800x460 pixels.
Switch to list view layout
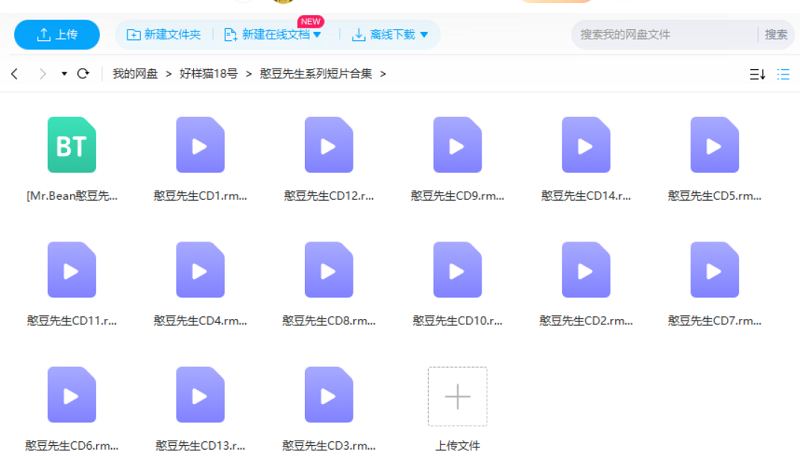(x=784, y=74)
